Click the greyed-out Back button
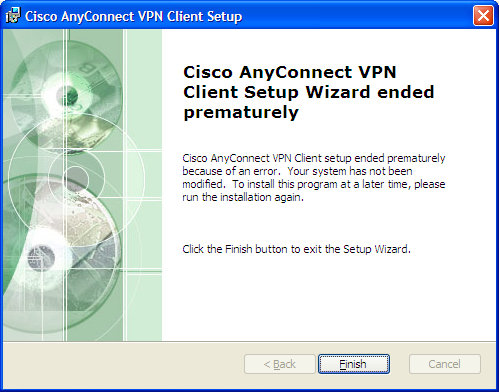The image size is (499, 392). (280, 364)
